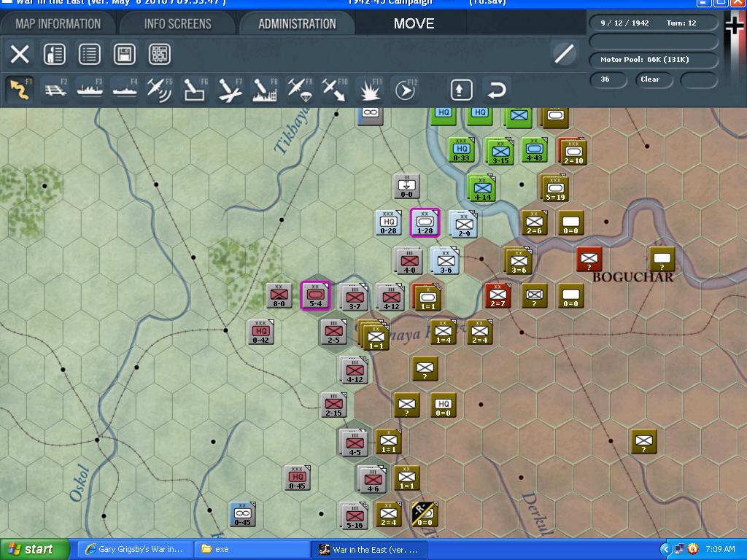Select the F5 Air recon mode icon
Viewport: 747px width, 560px height.
[x=160, y=90]
